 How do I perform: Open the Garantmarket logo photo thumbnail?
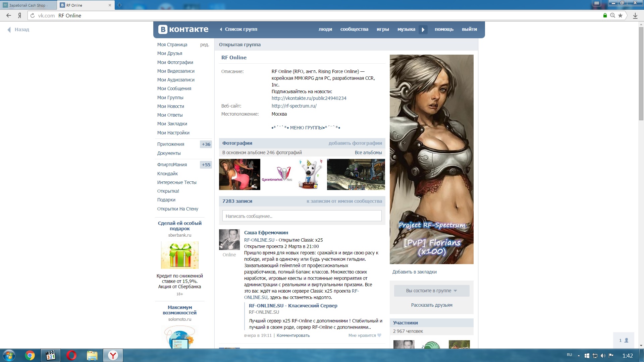pos(277,174)
